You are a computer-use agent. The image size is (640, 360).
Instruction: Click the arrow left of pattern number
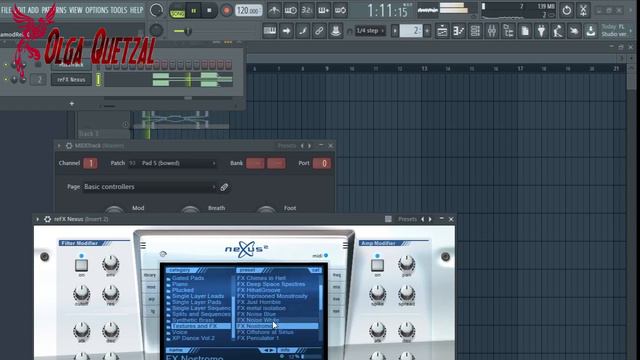pyautogui.click(x=395, y=31)
